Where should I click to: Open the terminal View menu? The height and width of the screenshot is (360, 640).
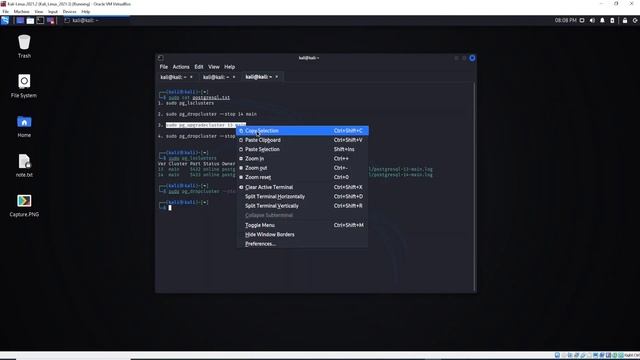[214, 67]
